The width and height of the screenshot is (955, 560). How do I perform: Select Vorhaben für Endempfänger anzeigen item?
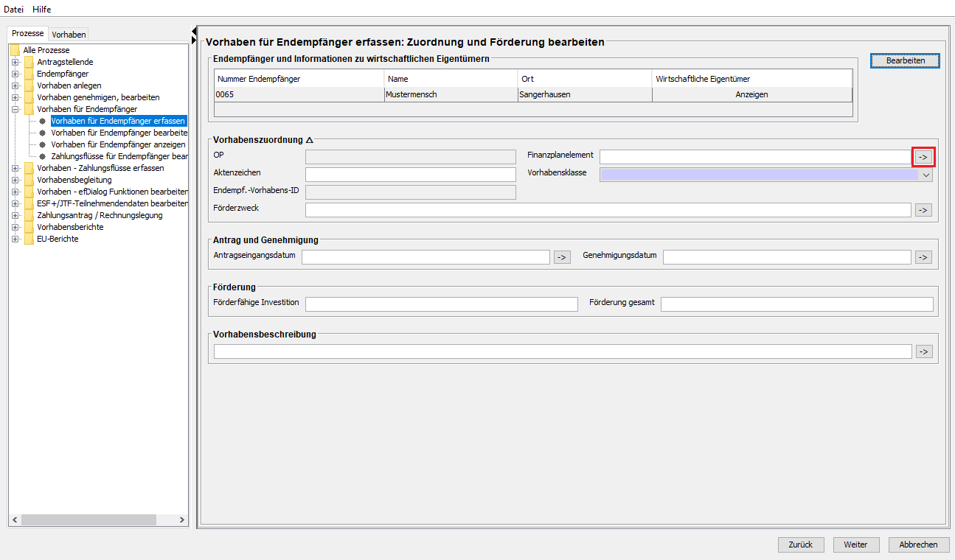(x=118, y=144)
